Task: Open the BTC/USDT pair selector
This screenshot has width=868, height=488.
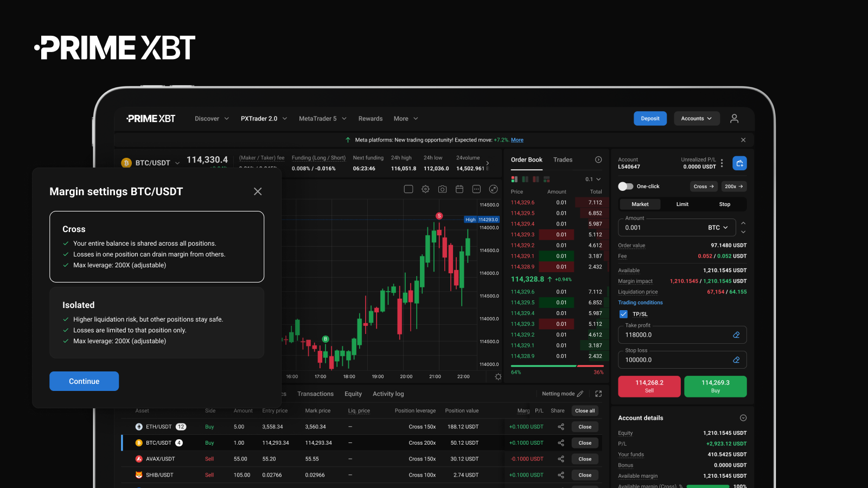Action: coord(151,163)
